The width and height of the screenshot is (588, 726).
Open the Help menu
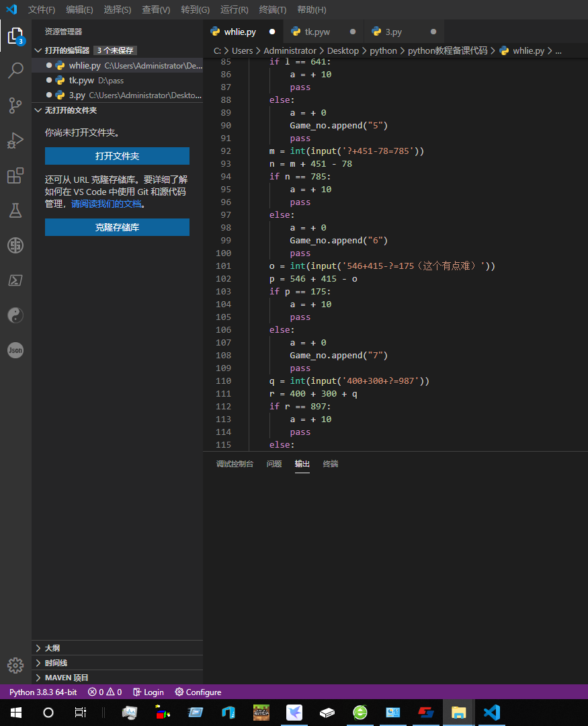[312, 9]
